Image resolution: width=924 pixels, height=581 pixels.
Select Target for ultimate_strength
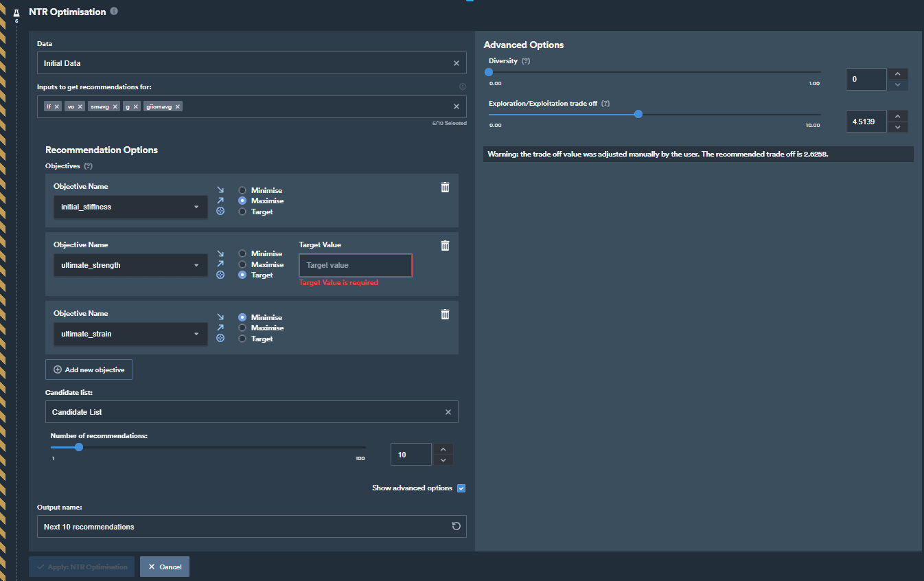pyautogui.click(x=242, y=275)
